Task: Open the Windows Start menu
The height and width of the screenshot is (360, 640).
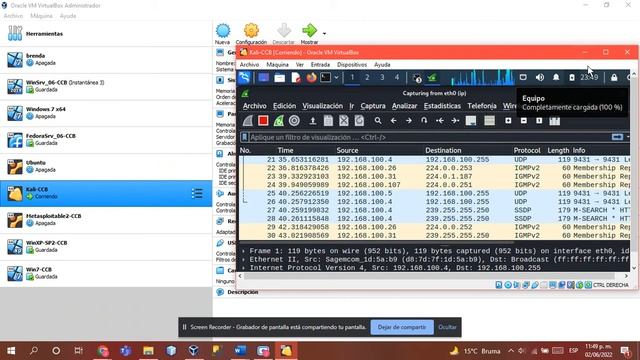Action: [x=11, y=351]
